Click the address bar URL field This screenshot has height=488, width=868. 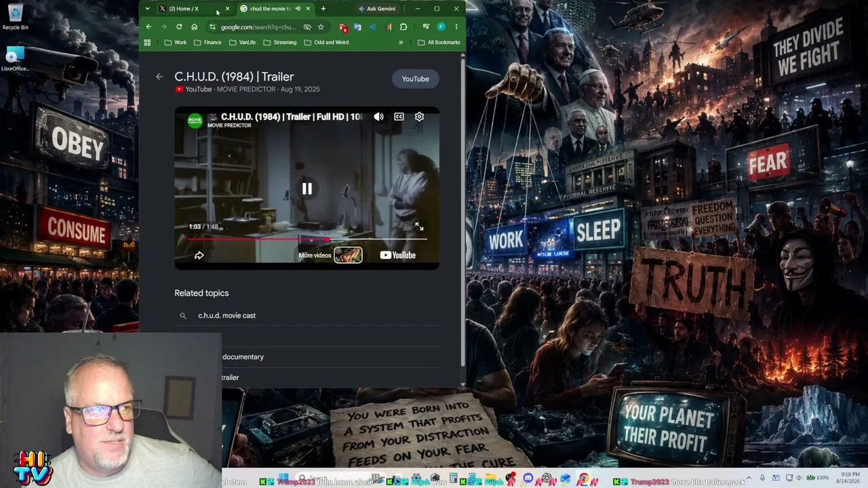pyautogui.click(x=258, y=27)
